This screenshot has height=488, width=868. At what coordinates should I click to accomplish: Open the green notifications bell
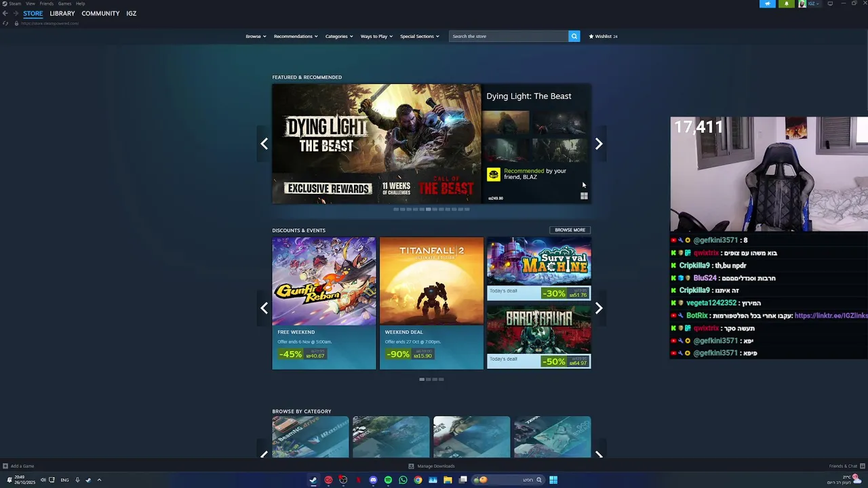coord(787,3)
